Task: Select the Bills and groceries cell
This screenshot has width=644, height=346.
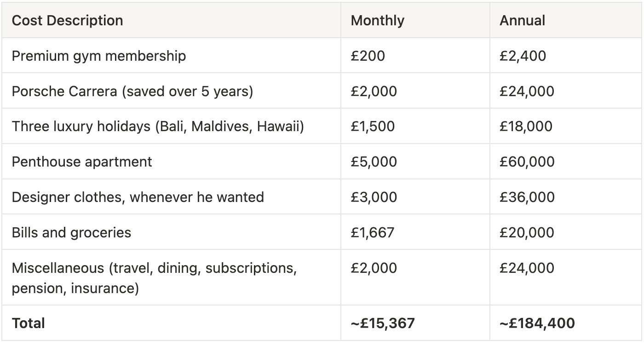Action: coord(171,232)
